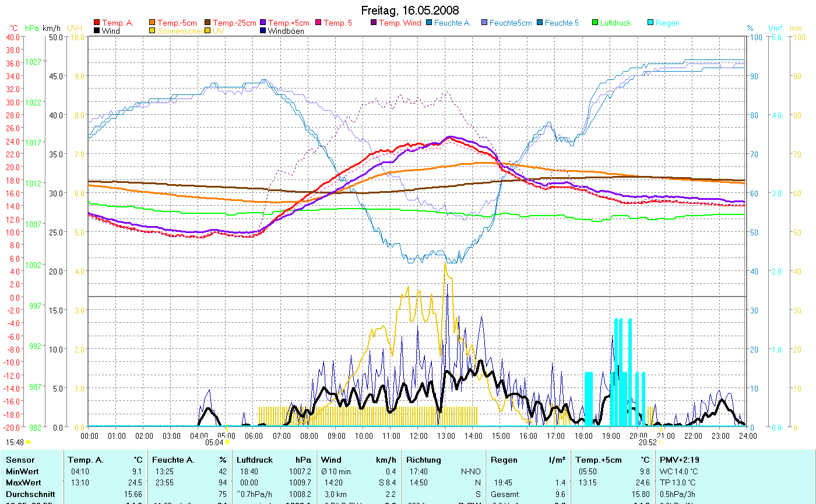Click the cyan Regen legend square
This screenshot has height=504, width=816.
650,23
